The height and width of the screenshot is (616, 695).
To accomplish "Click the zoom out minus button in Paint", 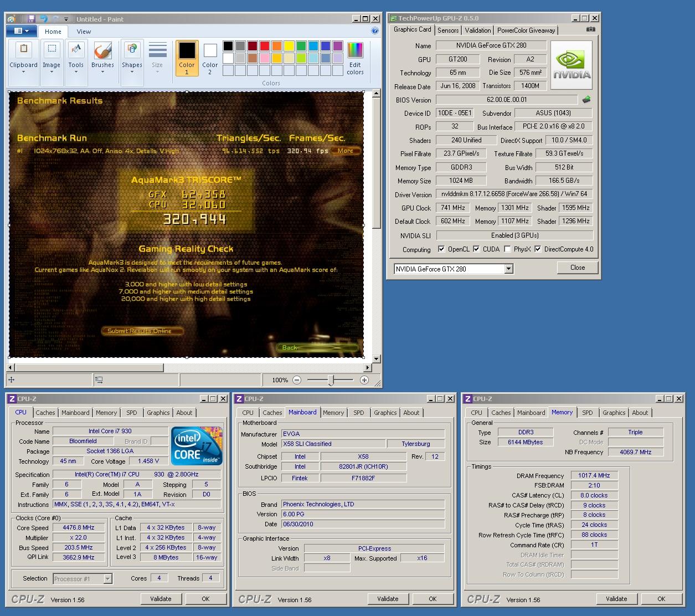I will click(x=297, y=380).
